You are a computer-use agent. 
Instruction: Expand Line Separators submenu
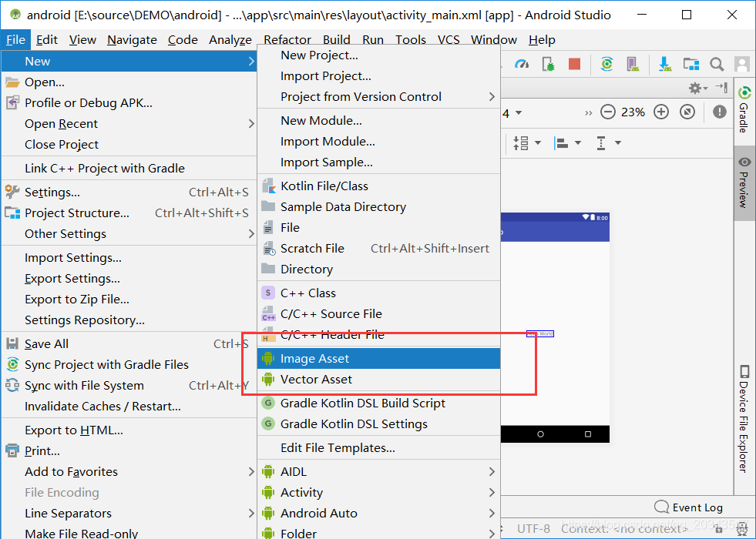(129, 513)
